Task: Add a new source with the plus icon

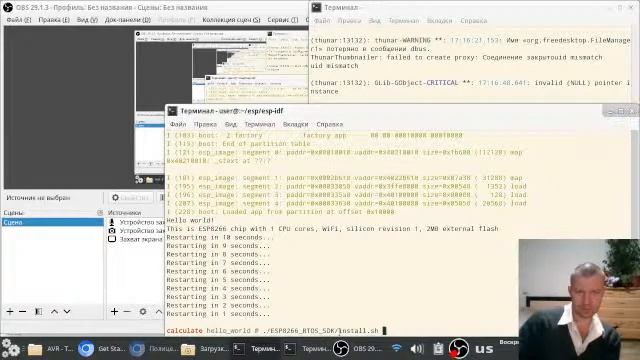Action: click(x=114, y=311)
